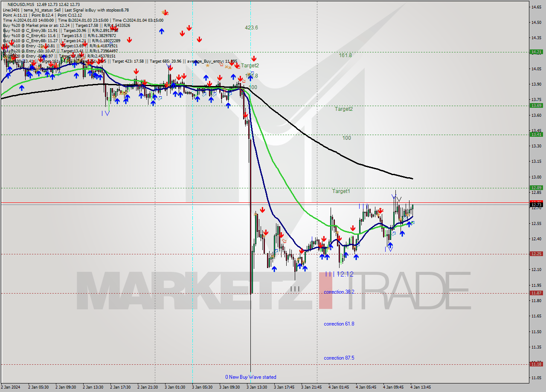Click the '2 Jan 13:30' time axis label
This screenshot has height=392, width=546.
pos(93,387)
